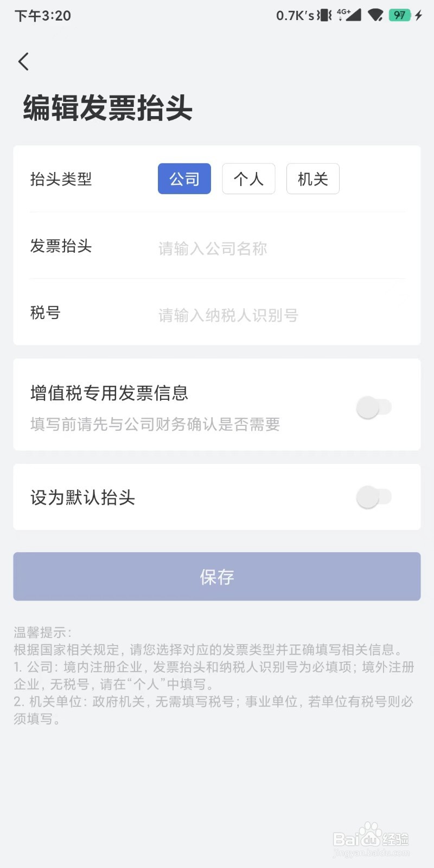Select 个人 as header type
434x868 pixels.
[x=248, y=178]
